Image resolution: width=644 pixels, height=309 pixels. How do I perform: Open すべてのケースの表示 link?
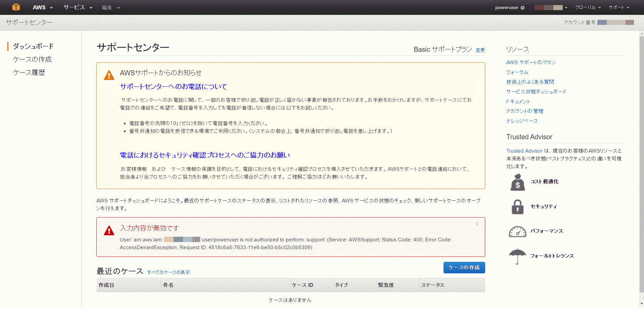[168, 272]
